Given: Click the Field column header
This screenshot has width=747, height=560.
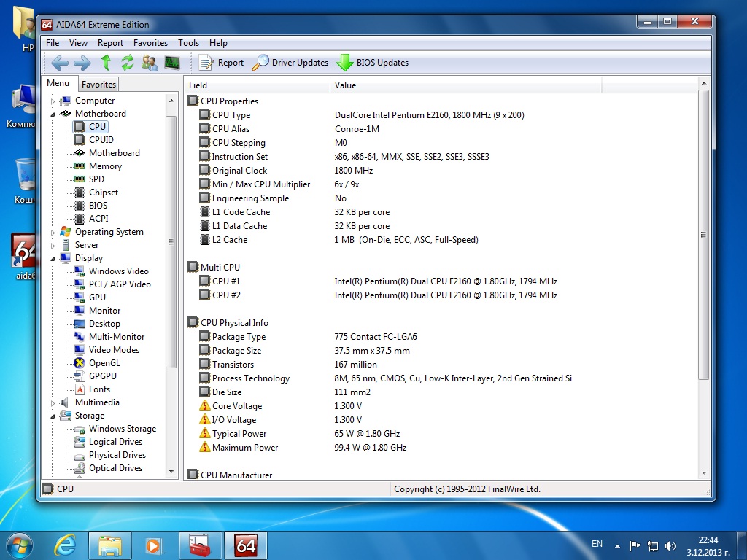Looking at the screenshot, I should coord(257,85).
